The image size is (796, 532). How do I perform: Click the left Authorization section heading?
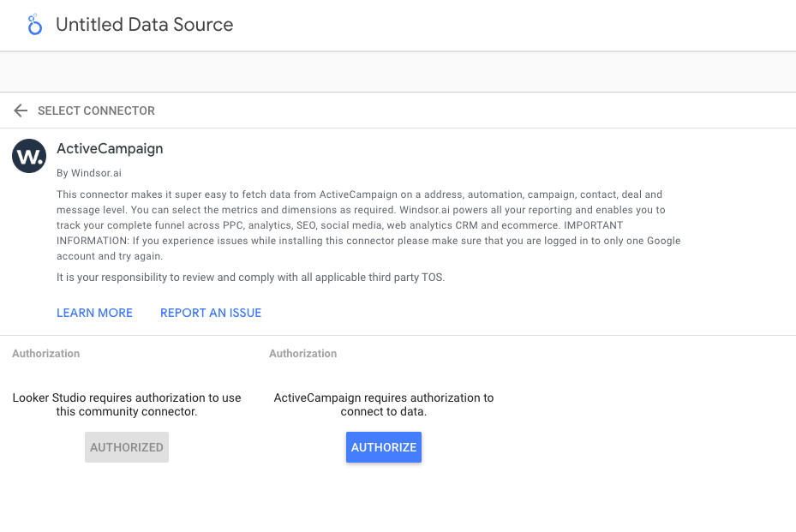[46, 353]
